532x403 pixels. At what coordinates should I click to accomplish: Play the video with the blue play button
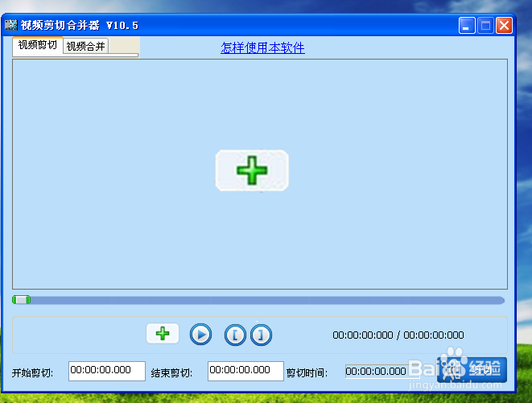[200, 335]
